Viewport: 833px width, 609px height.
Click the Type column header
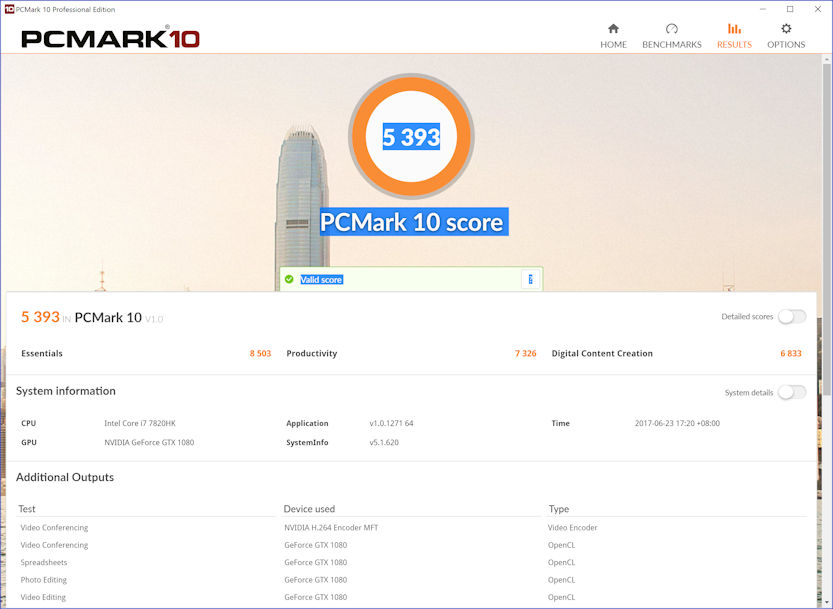point(558,509)
